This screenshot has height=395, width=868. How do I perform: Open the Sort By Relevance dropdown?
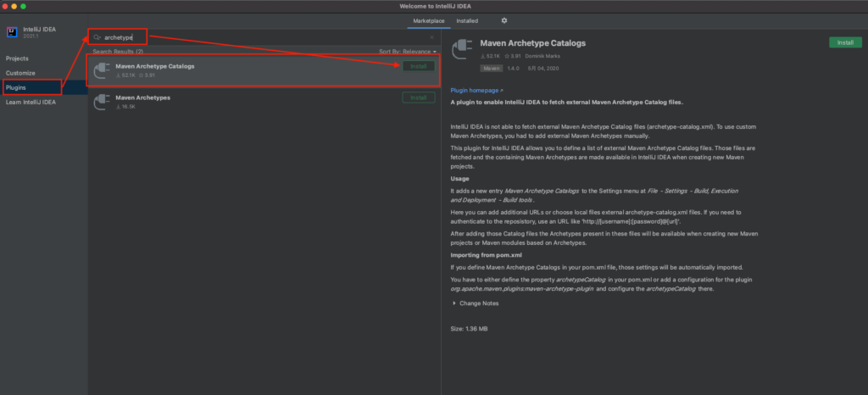tap(408, 52)
